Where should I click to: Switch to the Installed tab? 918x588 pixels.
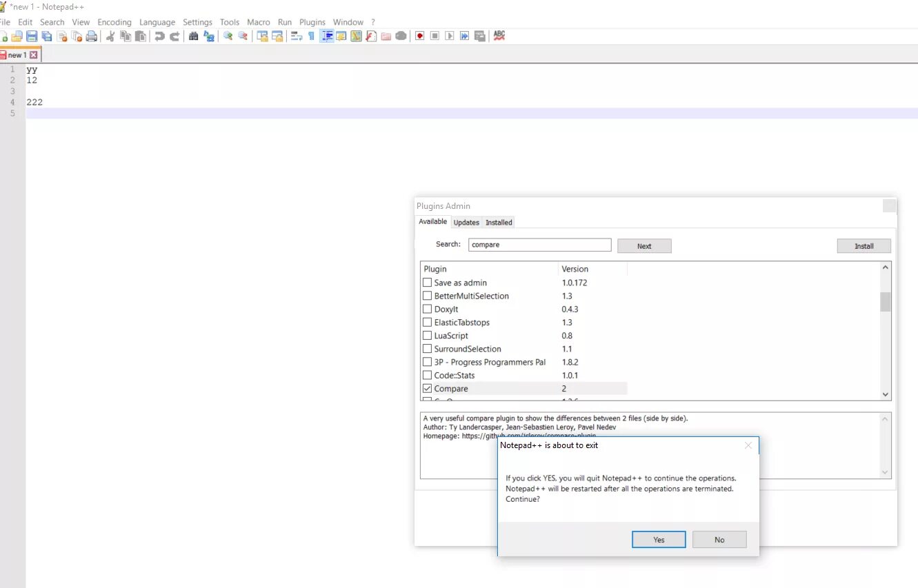click(499, 223)
